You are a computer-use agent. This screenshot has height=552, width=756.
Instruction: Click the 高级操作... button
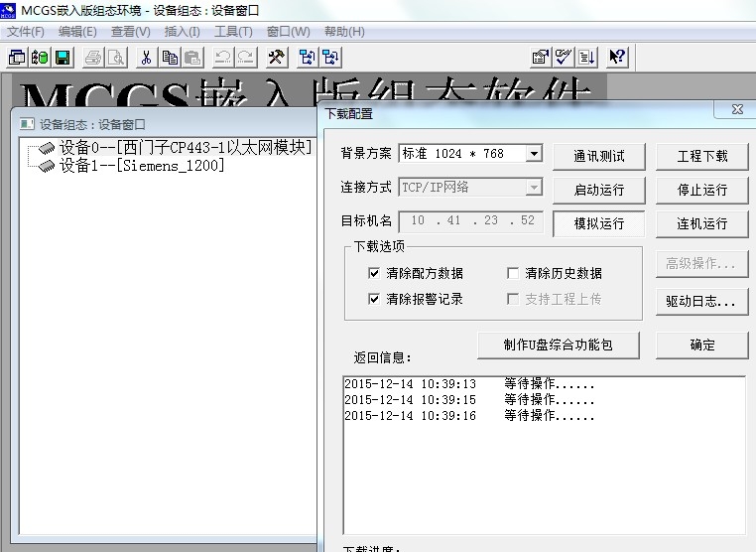[x=702, y=263]
